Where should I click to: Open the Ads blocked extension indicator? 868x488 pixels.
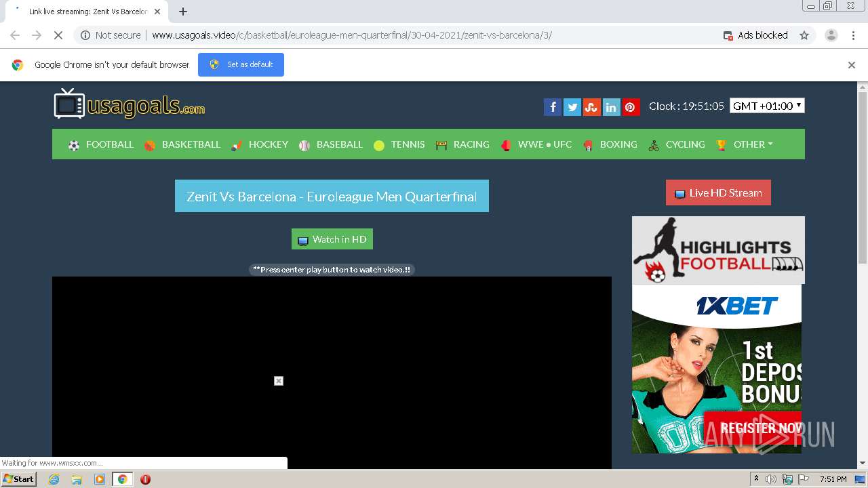pos(755,35)
